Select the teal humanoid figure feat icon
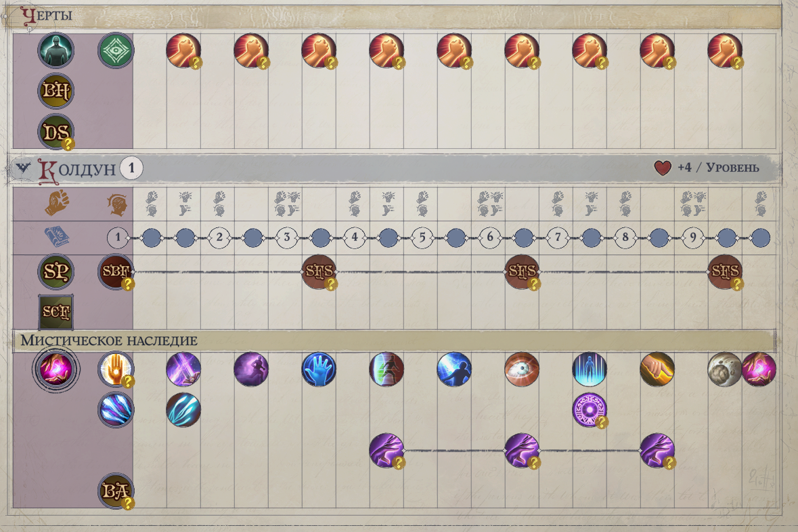The image size is (798, 532). coord(56,50)
